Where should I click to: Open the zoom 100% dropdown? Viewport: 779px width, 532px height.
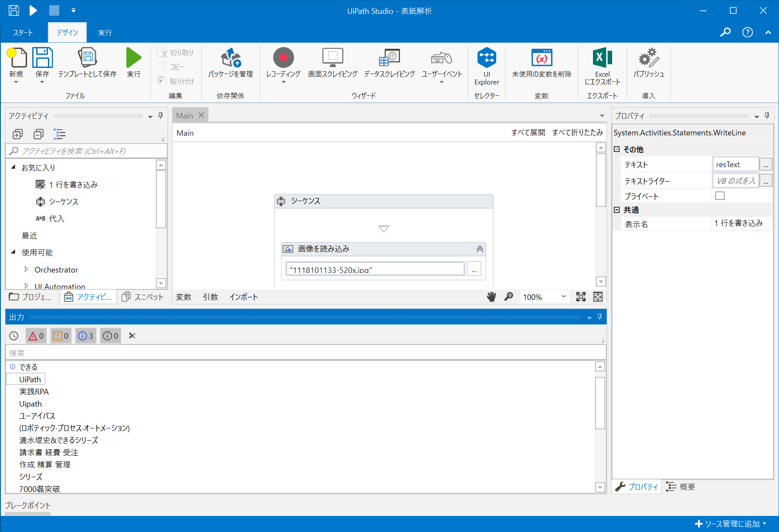[x=563, y=297]
